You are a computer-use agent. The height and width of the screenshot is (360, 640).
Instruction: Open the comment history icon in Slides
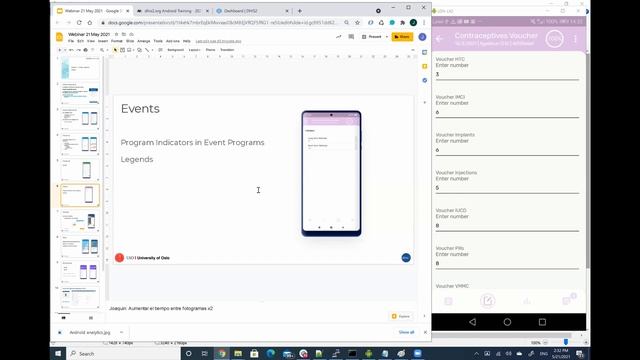point(351,37)
